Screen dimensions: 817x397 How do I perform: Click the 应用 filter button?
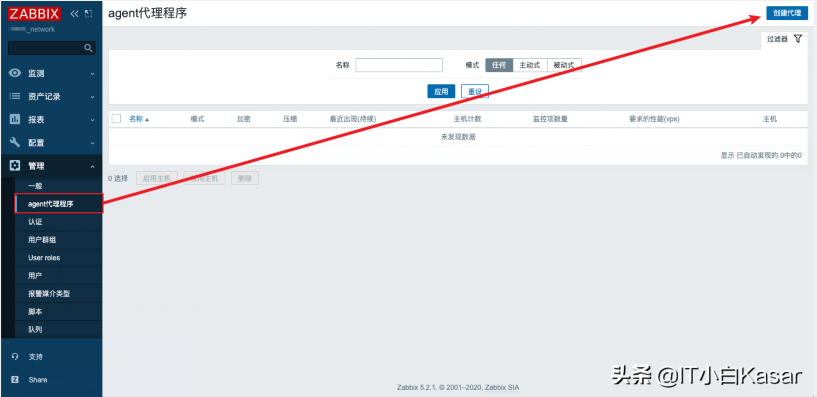click(441, 91)
